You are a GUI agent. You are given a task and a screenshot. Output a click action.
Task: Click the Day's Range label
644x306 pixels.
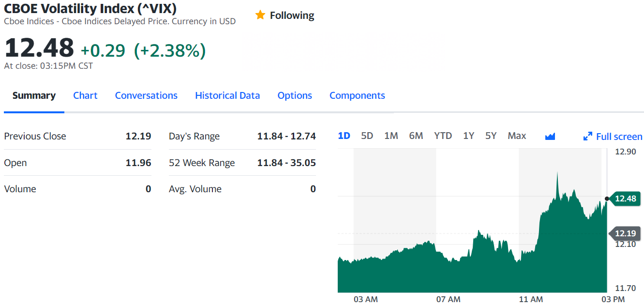pos(194,137)
